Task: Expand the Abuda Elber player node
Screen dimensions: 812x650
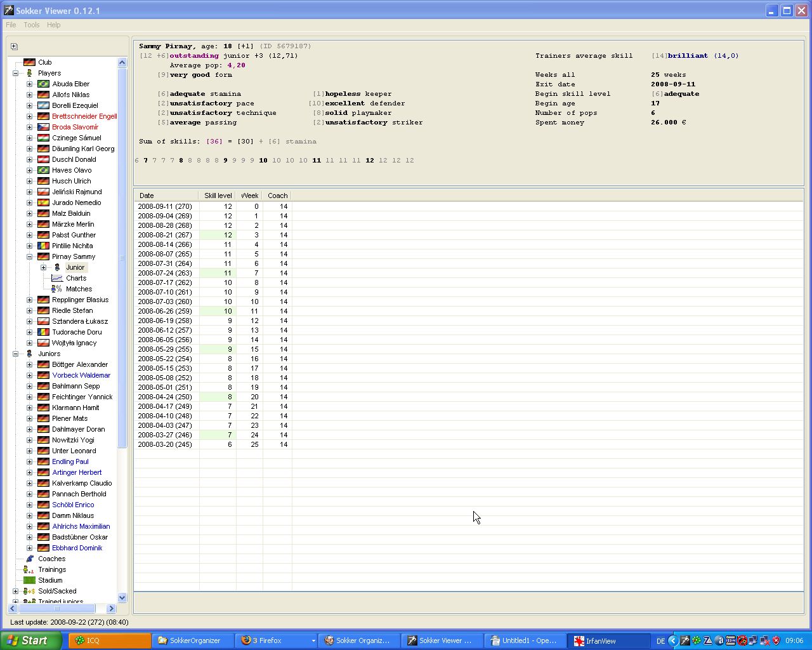Action: tap(29, 84)
